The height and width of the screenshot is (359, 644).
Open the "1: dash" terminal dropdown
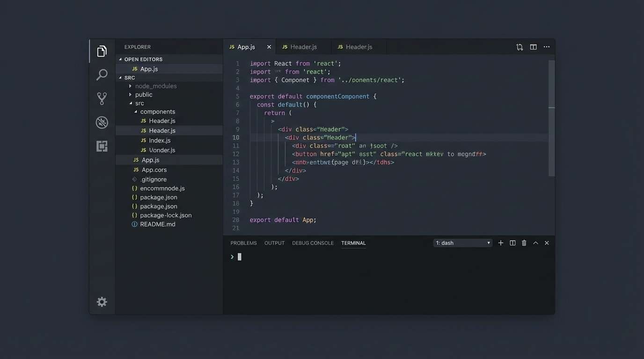462,243
